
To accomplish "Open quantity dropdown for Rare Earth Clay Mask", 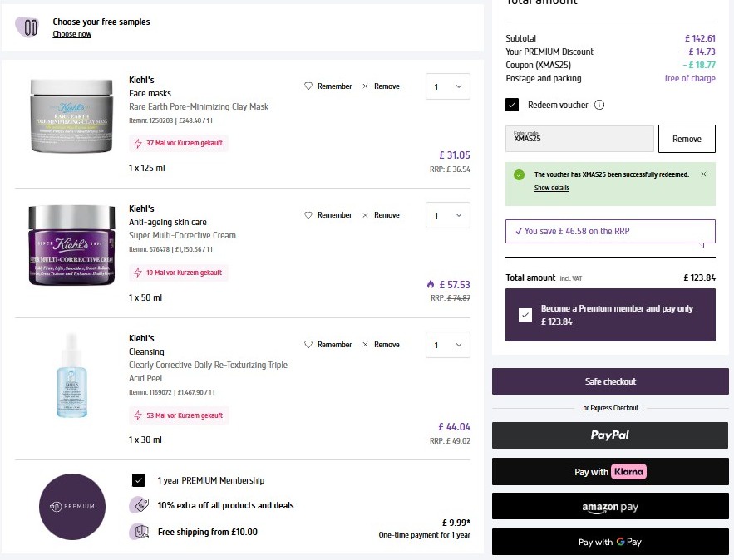I will [448, 86].
